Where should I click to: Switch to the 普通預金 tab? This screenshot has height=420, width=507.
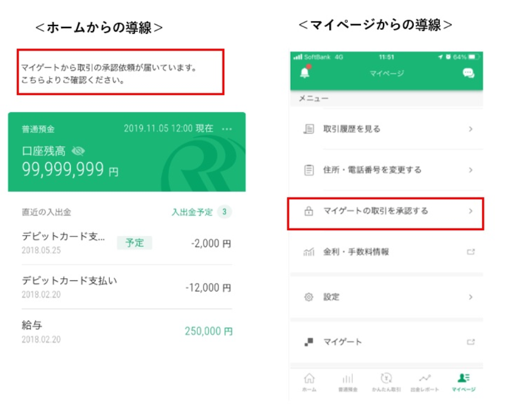click(x=348, y=382)
